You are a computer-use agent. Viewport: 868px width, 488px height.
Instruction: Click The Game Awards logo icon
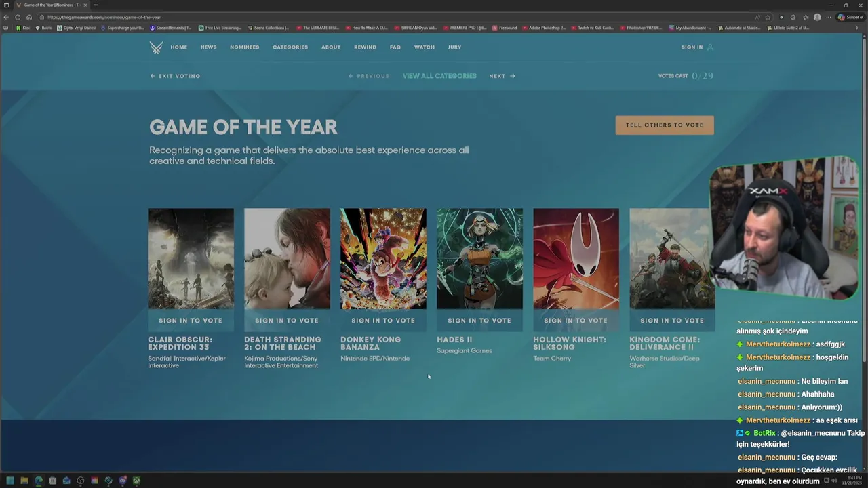coord(156,47)
